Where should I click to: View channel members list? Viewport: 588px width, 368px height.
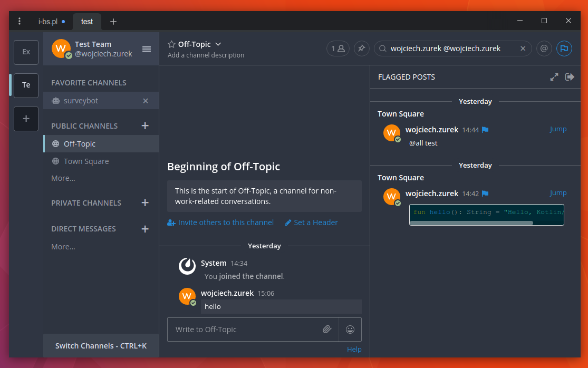[x=338, y=49]
